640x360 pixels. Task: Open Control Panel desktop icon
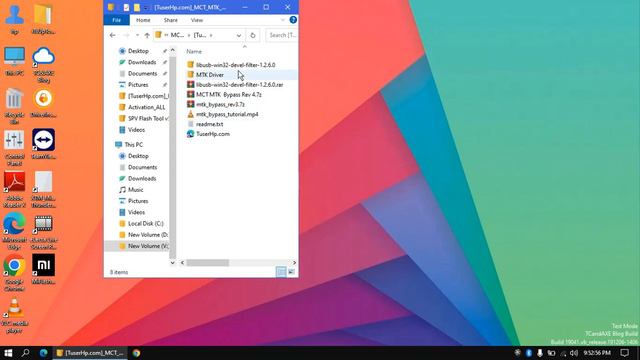tap(14, 149)
